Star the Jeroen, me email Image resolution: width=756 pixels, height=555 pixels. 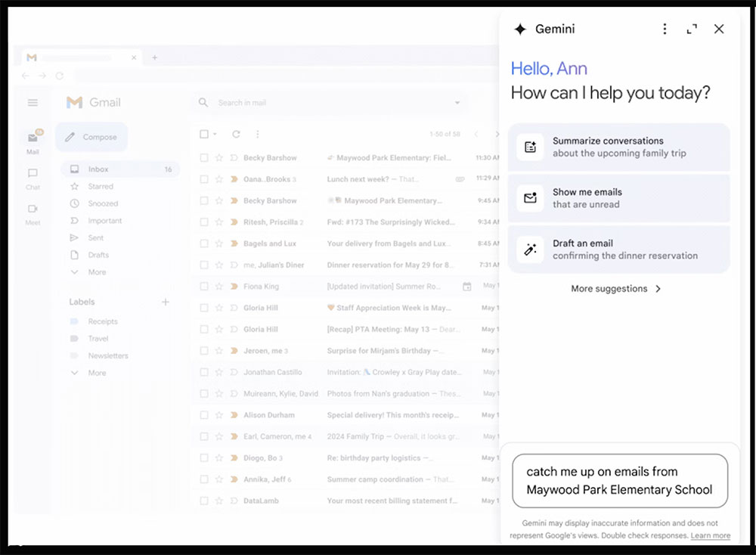pos(219,351)
